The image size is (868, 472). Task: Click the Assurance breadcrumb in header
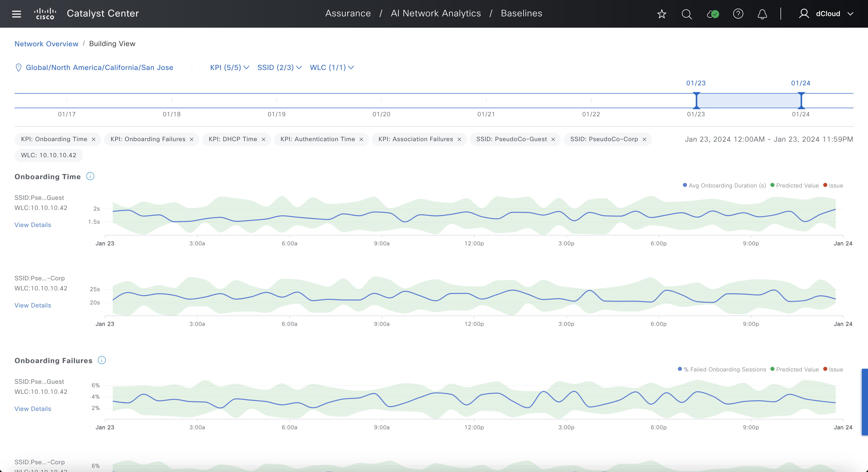348,14
